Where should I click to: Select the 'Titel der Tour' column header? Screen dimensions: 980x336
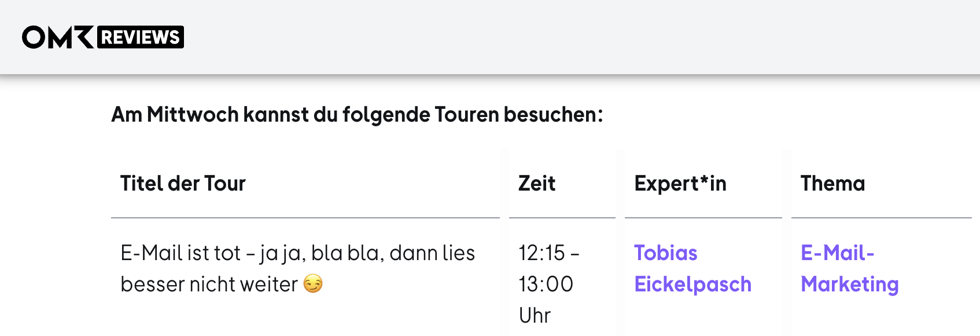pyautogui.click(x=183, y=184)
